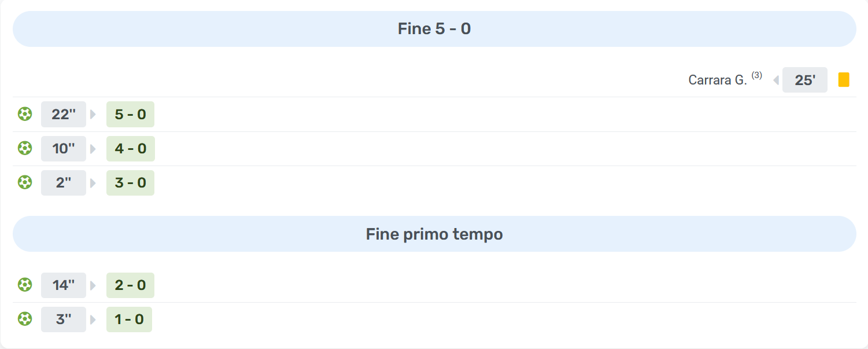Click the 5 - 0 score badge
868x349 pixels.
[130, 115]
